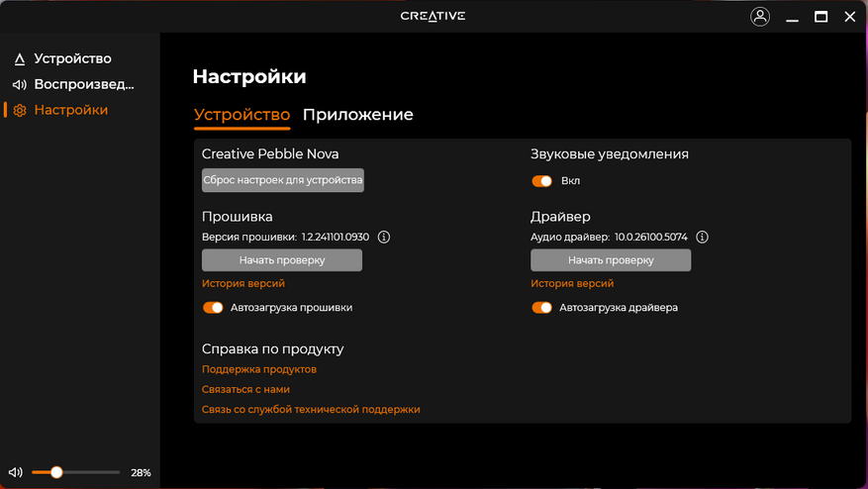Open История версий for driver

pyautogui.click(x=572, y=283)
